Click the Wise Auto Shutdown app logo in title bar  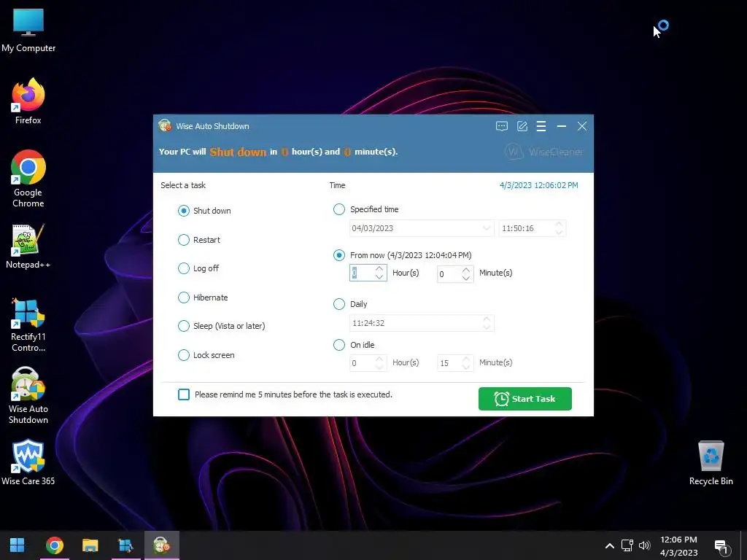[x=165, y=125]
